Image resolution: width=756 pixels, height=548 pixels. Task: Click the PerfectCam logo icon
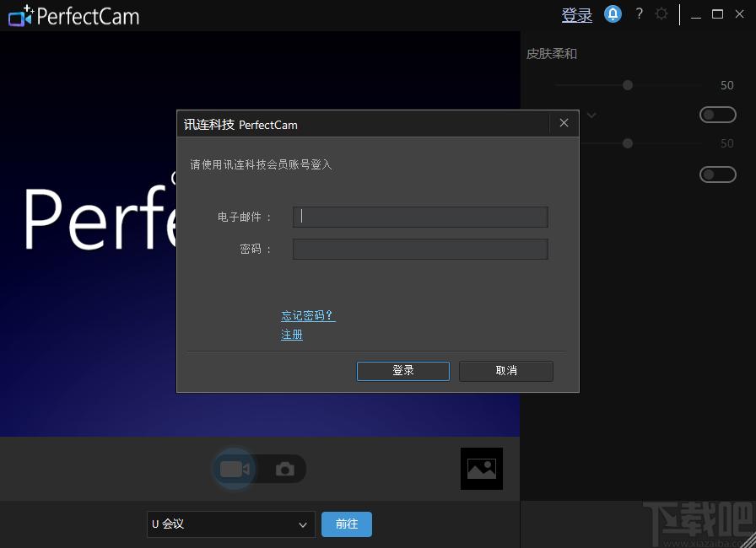click(x=20, y=16)
